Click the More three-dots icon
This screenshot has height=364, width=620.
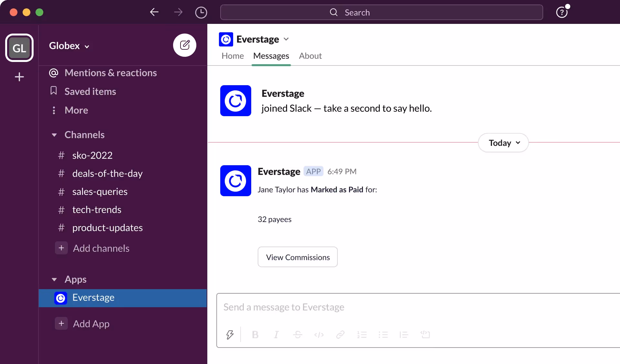(x=54, y=110)
